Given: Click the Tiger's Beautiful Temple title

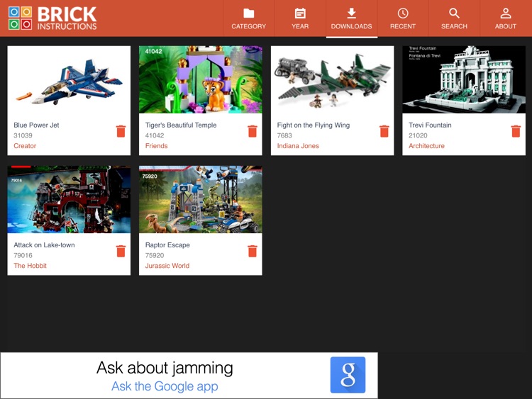Looking at the screenshot, I should tap(181, 125).
